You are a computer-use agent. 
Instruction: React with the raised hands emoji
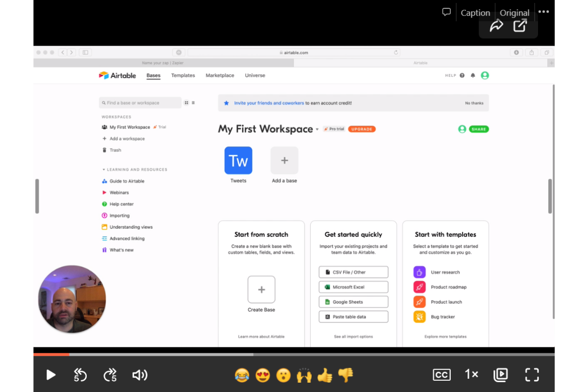(x=304, y=375)
